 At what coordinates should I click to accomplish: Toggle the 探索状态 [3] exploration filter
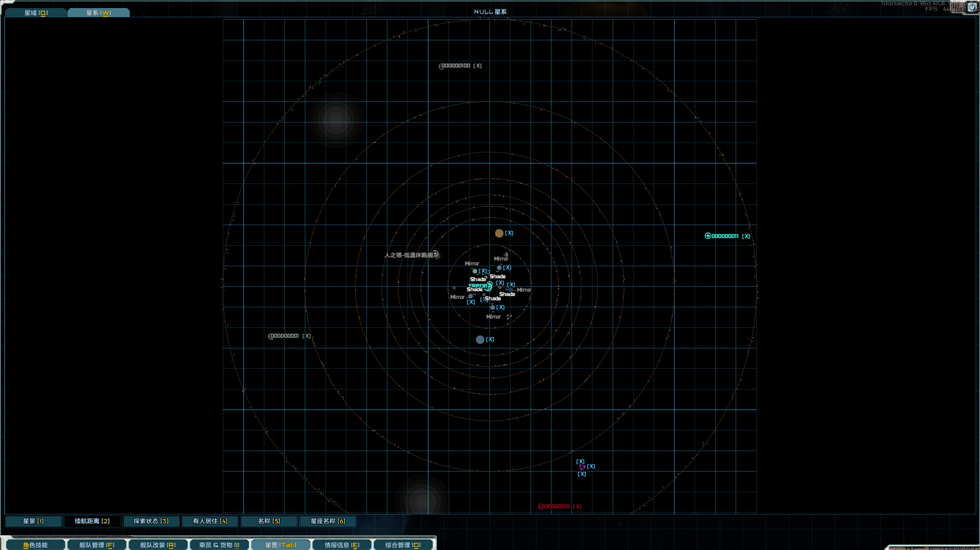[x=151, y=521]
